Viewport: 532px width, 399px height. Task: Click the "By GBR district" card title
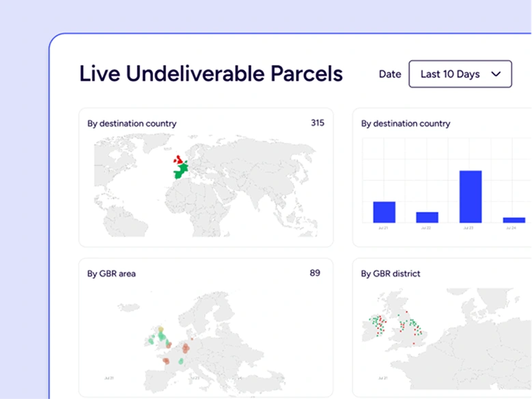click(390, 273)
